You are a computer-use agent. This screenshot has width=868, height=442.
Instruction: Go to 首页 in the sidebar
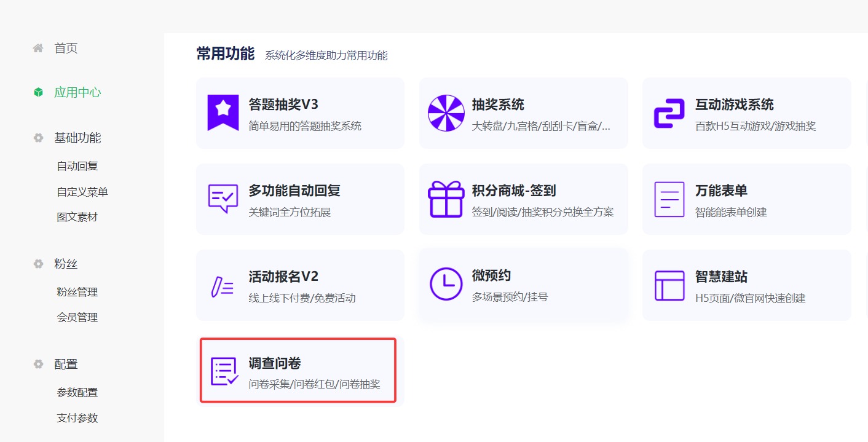click(x=66, y=49)
